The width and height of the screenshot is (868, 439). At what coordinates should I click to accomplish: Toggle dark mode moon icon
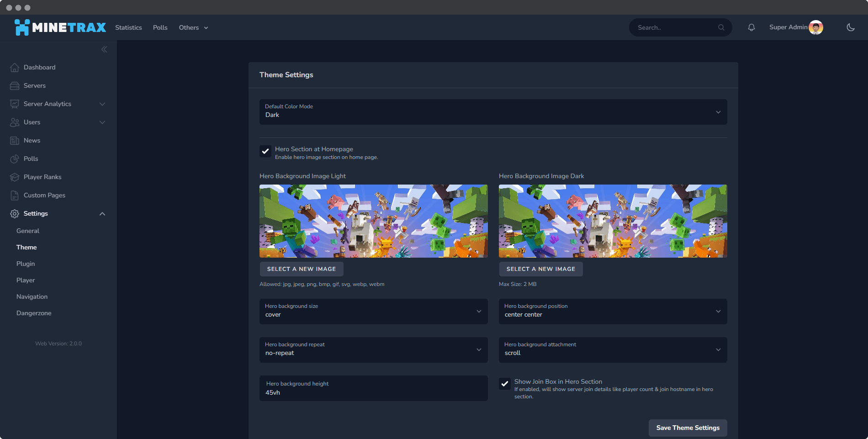click(x=850, y=27)
